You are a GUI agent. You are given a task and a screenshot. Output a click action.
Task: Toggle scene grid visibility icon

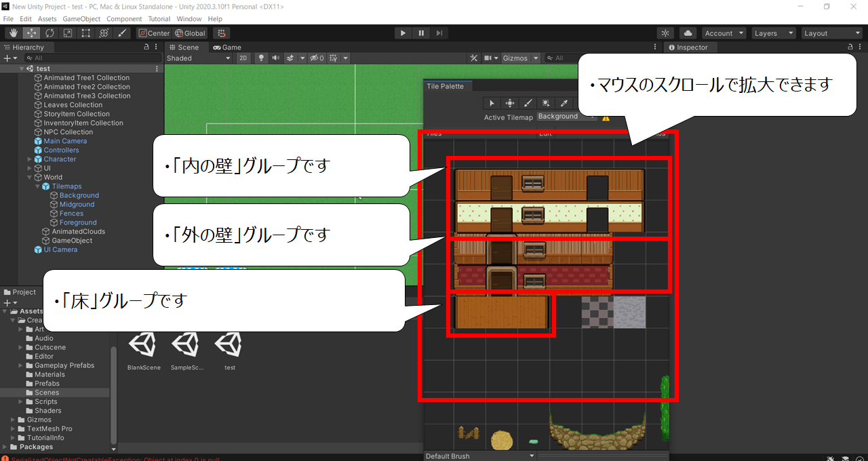[x=333, y=58]
